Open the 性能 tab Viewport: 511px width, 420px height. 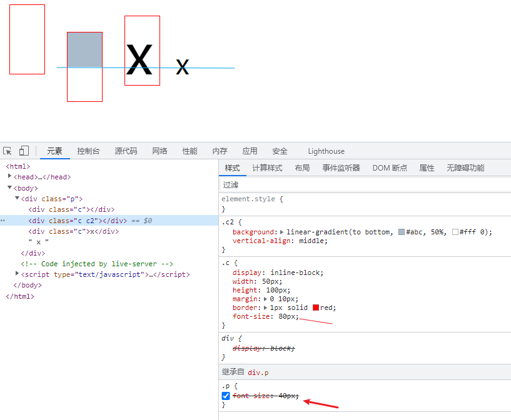coord(190,151)
